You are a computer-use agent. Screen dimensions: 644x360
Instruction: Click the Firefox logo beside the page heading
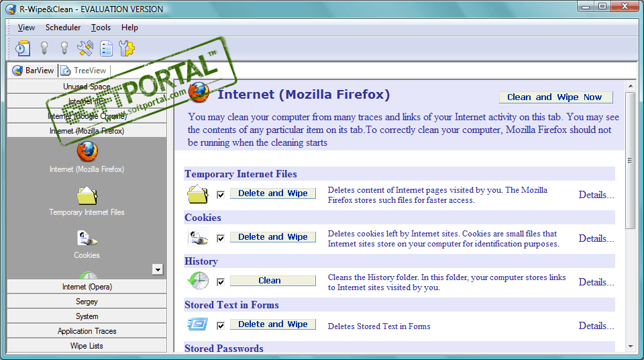pyautogui.click(x=199, y=93)
